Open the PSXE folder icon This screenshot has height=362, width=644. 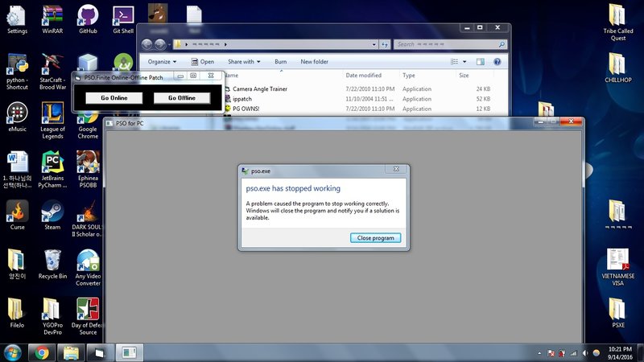pos(617,313)
